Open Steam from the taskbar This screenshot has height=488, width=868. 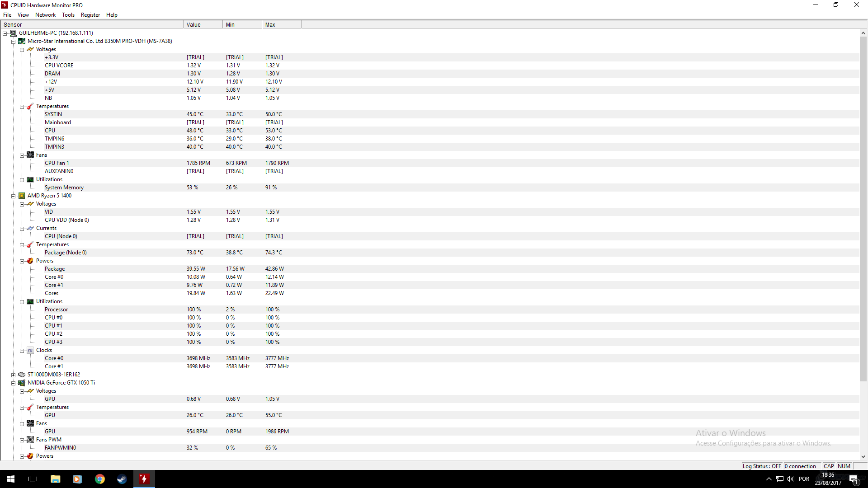[122, 479]
